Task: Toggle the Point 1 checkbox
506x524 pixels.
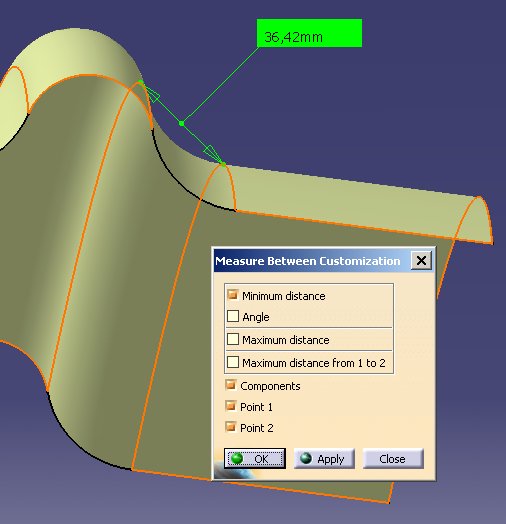Action: [231, 406]
